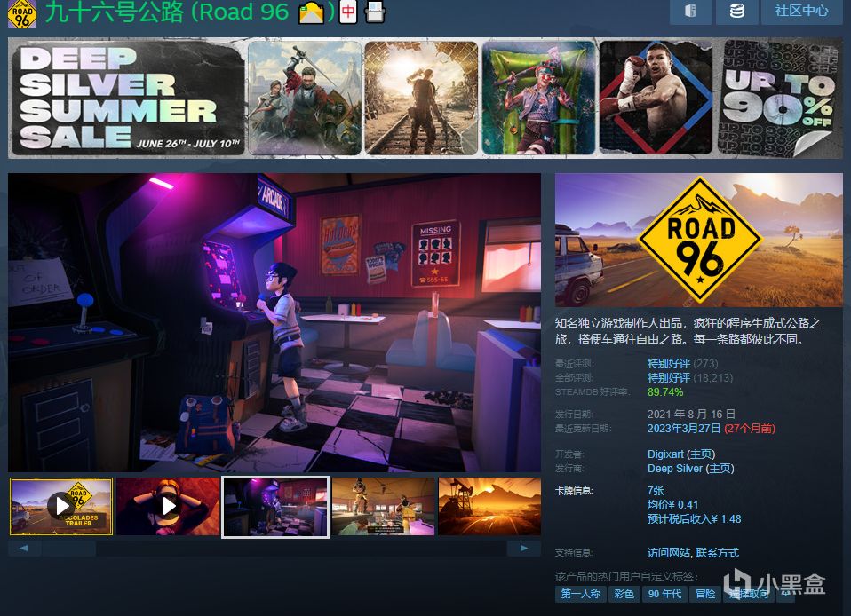Viewport: 851px width, 616px height.
Task: Open the baseball-bat girl game art in the banner
Action: [538, 99]
